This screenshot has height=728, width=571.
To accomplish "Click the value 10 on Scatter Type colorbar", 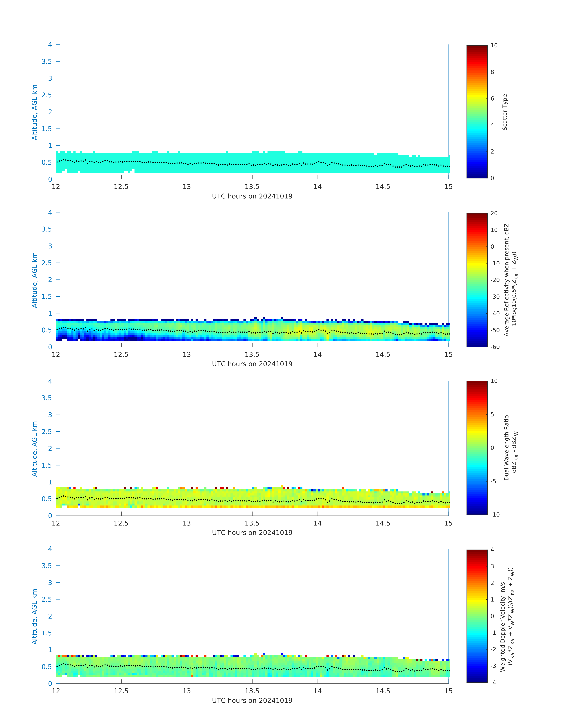I will pyautogui.click(x=494, y=46).
